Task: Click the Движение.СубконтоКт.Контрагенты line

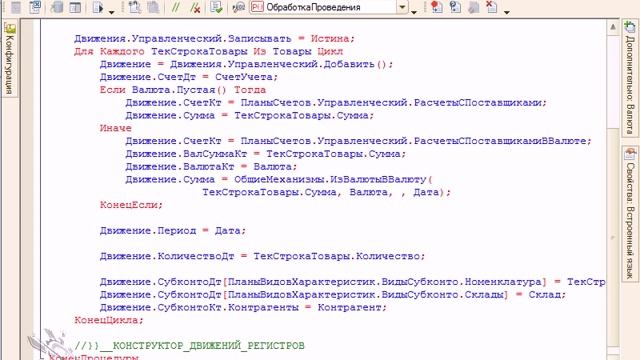Action: (x=243, y=307)
